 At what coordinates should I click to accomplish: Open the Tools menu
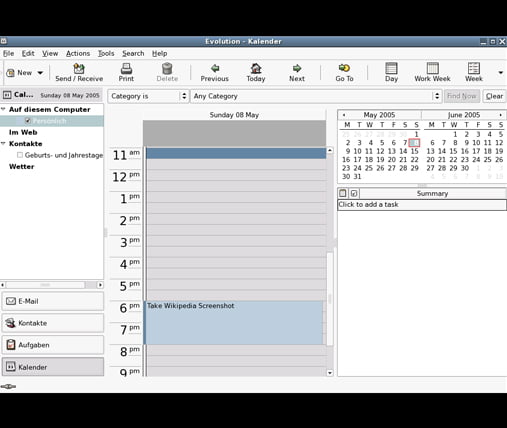point(106,53)
